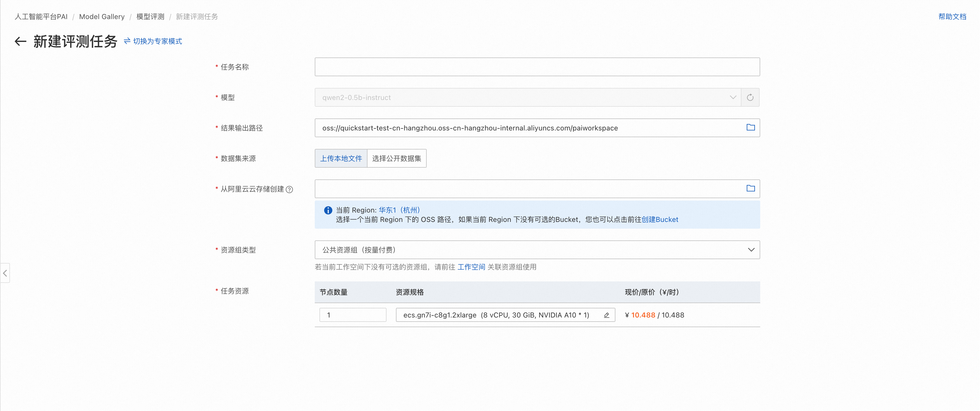Select 上传本地文件 data source option
980x411 pixels.
(341, 158)
